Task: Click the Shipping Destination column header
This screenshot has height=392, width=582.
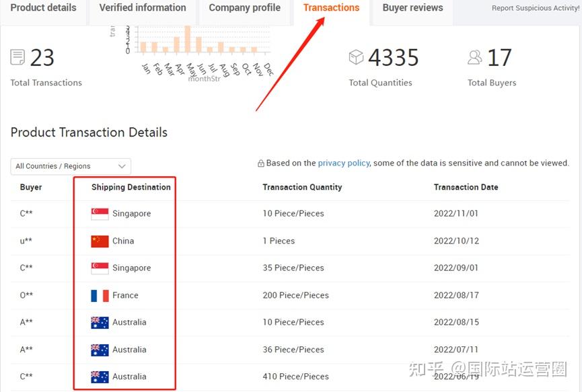Action: point(131,188)
